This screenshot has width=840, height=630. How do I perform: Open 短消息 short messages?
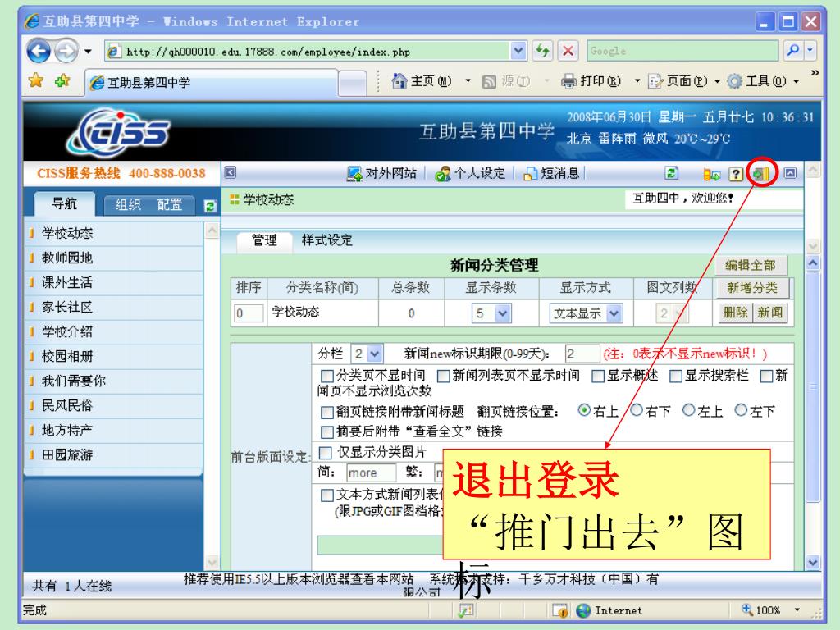click(551, 173)
